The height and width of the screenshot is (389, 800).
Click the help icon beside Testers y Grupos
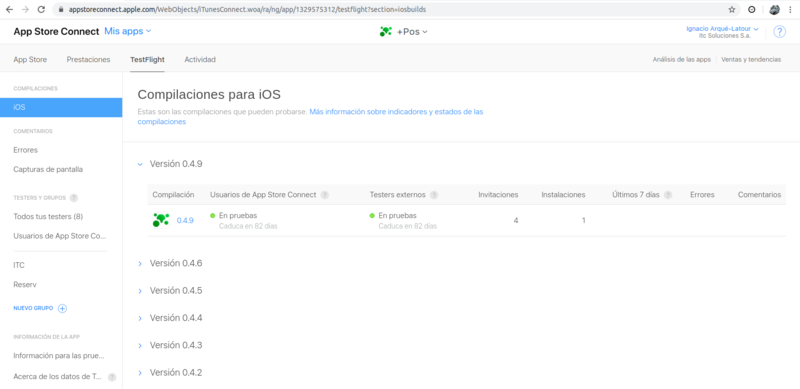point(73,198)
